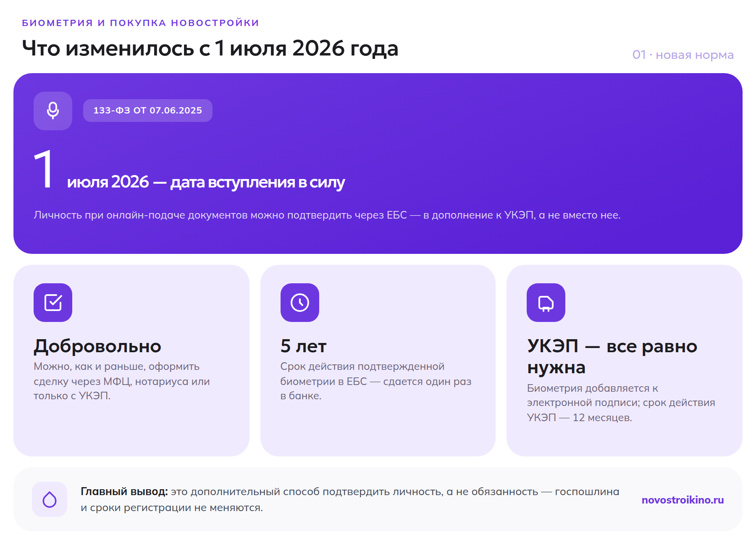The width and height of the screenshot is (756, 559).
Task: Click the description Можно, как и раньше, оформить
Action: click(x=122, y=381)
